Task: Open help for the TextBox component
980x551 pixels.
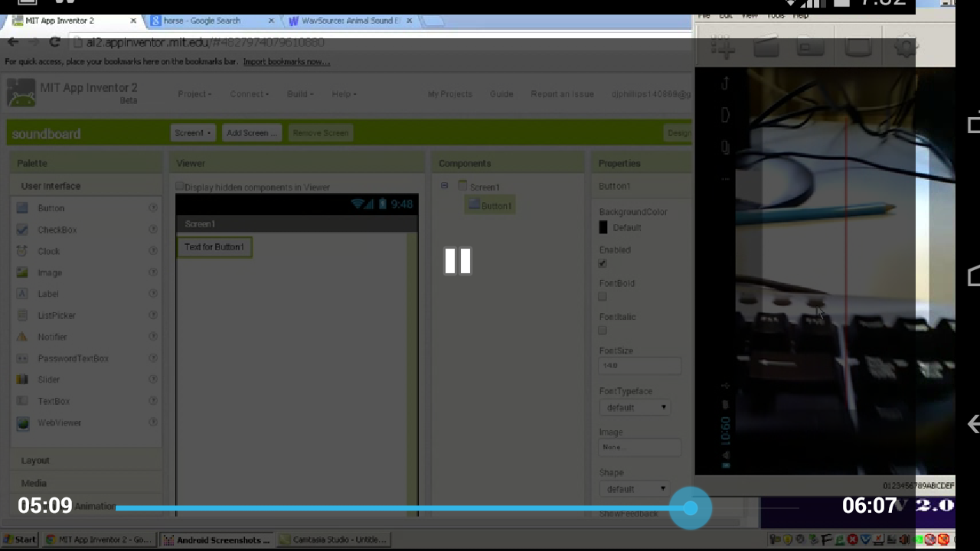Action: [153, 401]
